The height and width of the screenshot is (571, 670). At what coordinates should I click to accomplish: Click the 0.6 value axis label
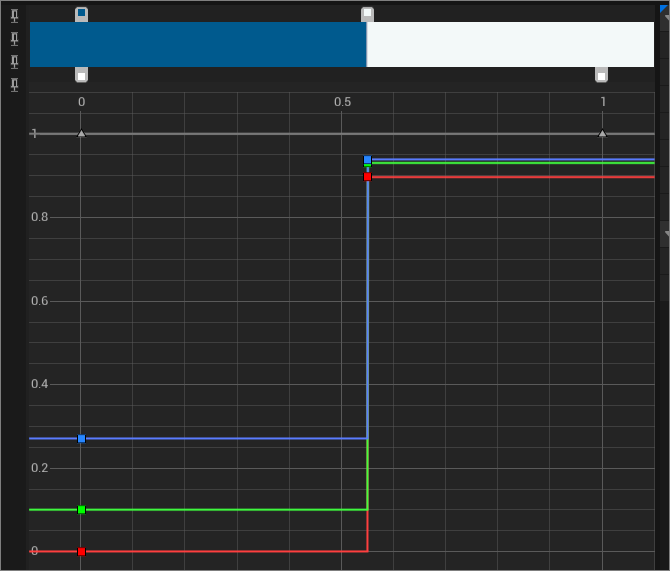tap(40, 301)
